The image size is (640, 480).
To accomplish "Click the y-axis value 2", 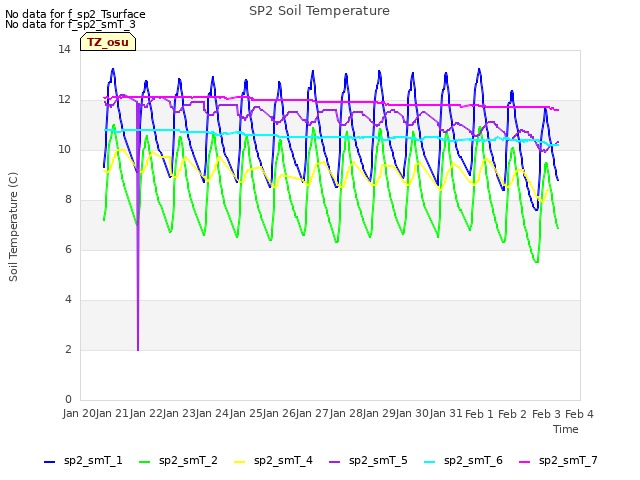I will (68, 350).
